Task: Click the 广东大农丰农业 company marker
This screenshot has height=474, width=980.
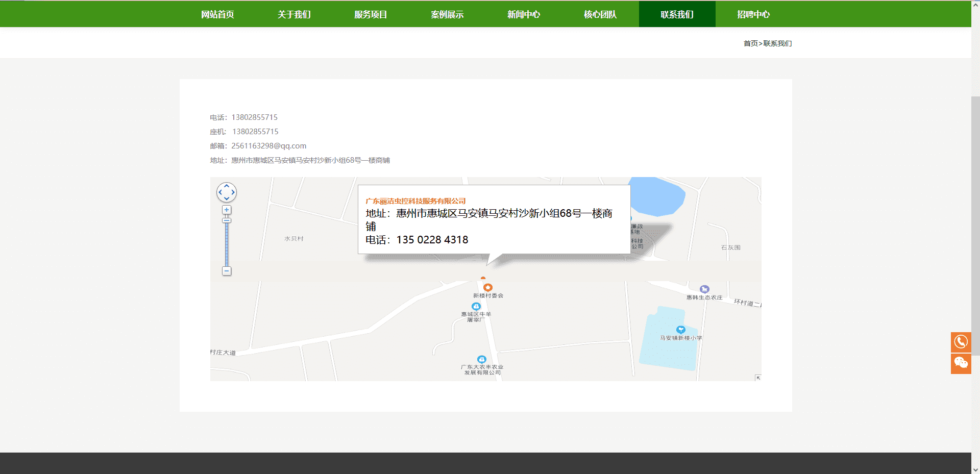Action: (481, 359)
